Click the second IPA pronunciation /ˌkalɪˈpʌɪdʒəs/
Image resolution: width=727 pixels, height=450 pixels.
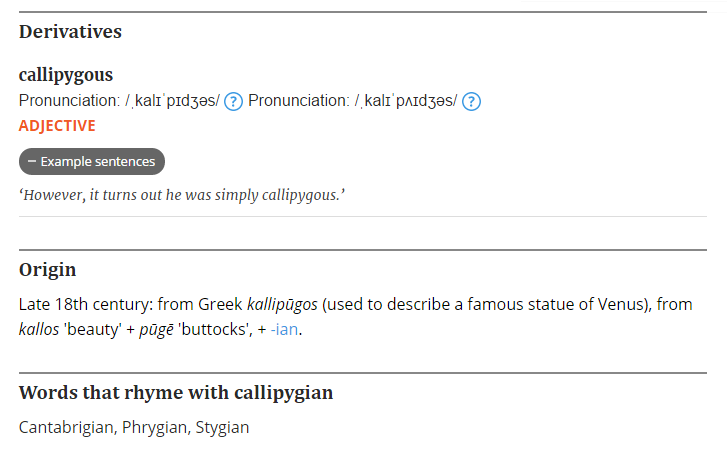405,101
